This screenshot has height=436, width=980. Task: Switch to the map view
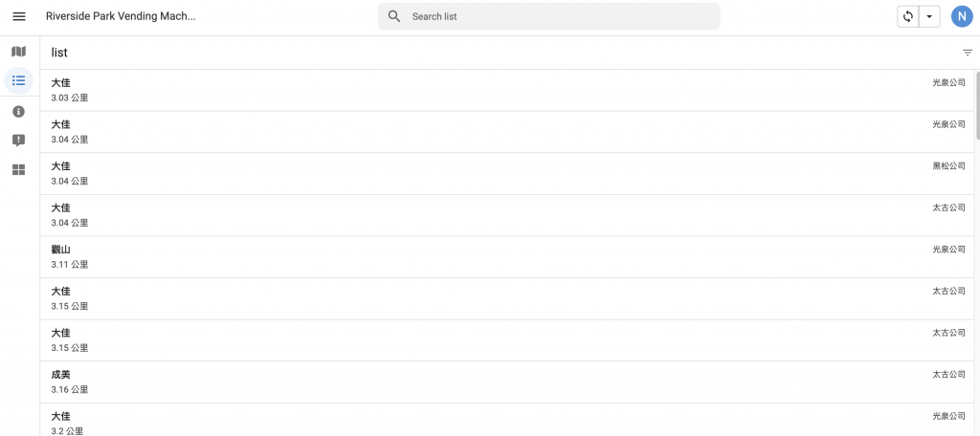pyautogui.click(x=18, y=52)
